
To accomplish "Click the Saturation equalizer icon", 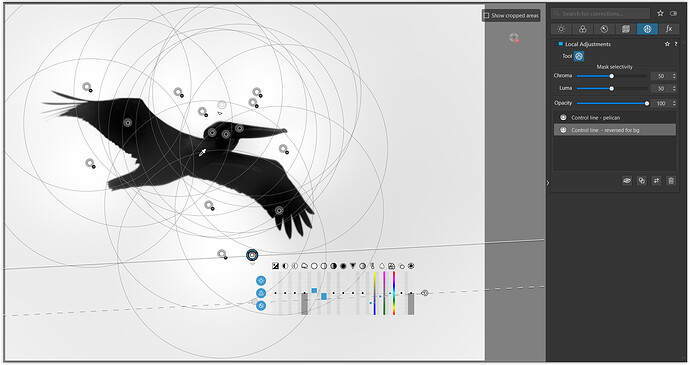I will coord(363,266).
